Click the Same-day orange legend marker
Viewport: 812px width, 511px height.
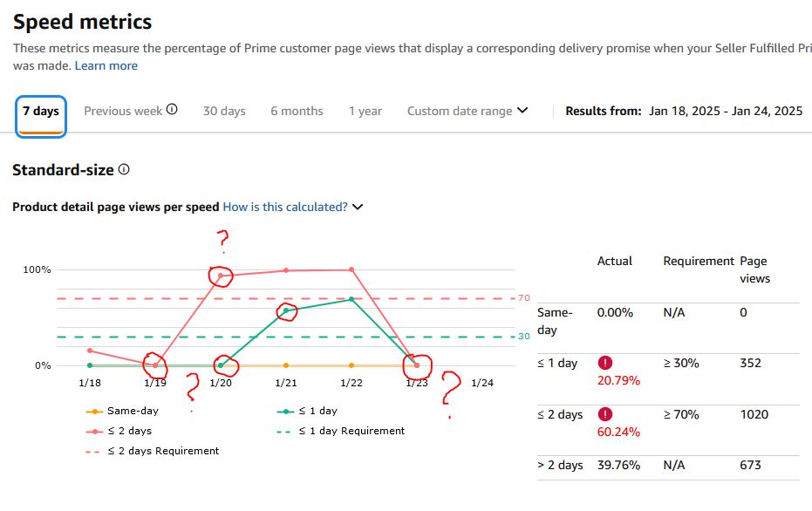[x=94, y=412]
